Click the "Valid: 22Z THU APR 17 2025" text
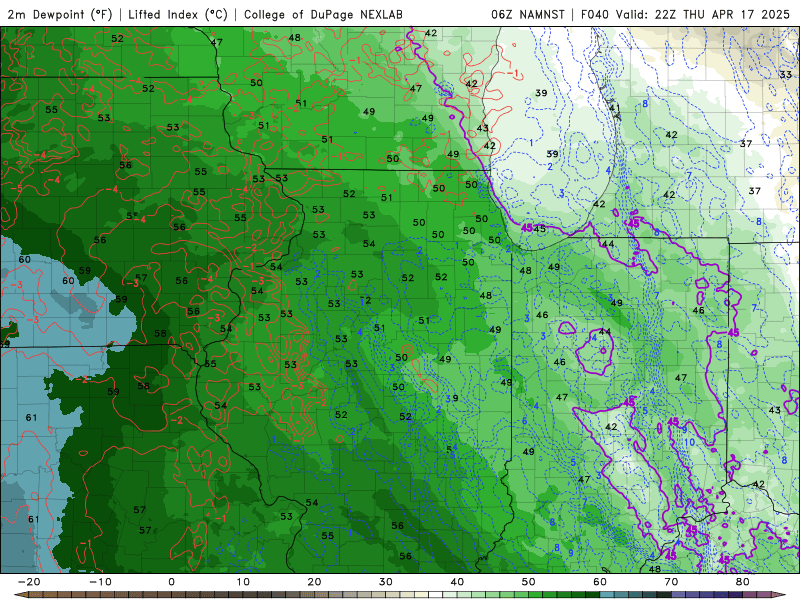Screen dimensions: 800x600 [703, 14]
